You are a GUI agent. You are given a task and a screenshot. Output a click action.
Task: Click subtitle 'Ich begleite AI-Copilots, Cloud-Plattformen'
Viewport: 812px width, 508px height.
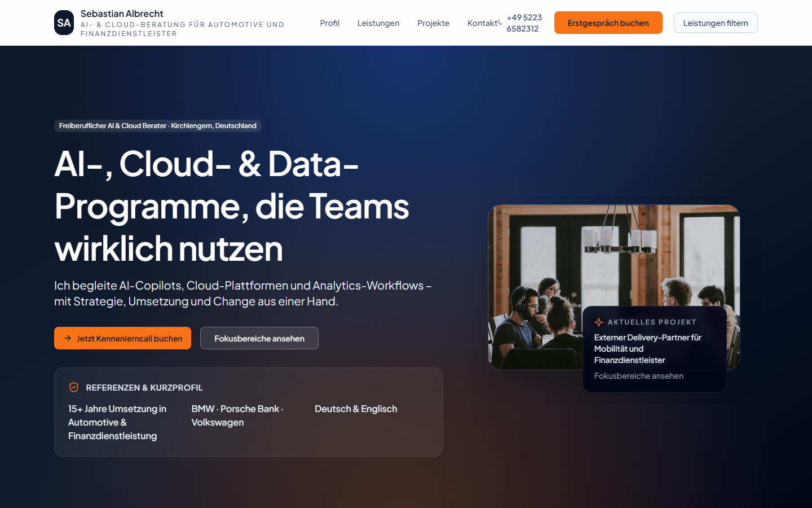[x=243, y=294]
